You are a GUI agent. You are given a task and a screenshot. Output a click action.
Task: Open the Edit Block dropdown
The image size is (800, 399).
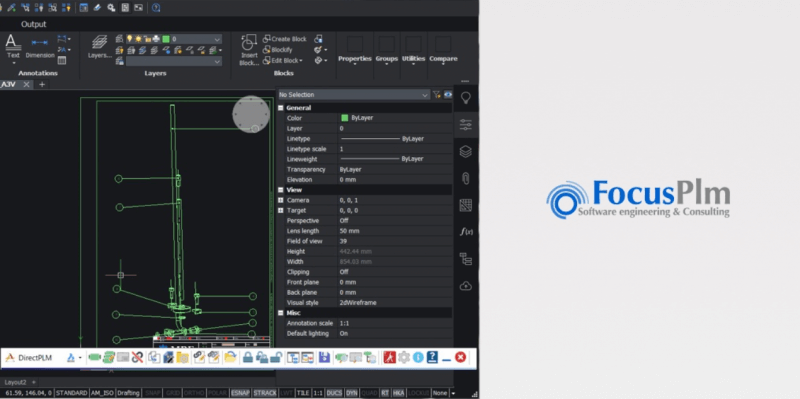pyautogui.click(x=283, y=61)
